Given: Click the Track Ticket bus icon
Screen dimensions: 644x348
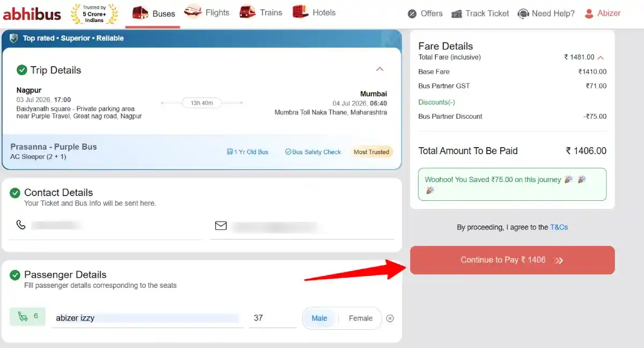Looking at the screenshot, I should 457,14.
